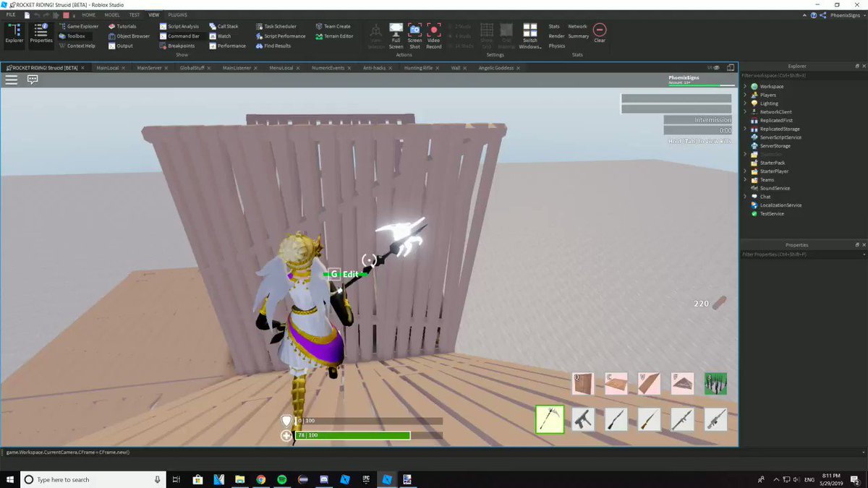Viewport: 868px width, 488px height.
Task: Expand the Players node in Explorer
Action: [x=745, y=95]
